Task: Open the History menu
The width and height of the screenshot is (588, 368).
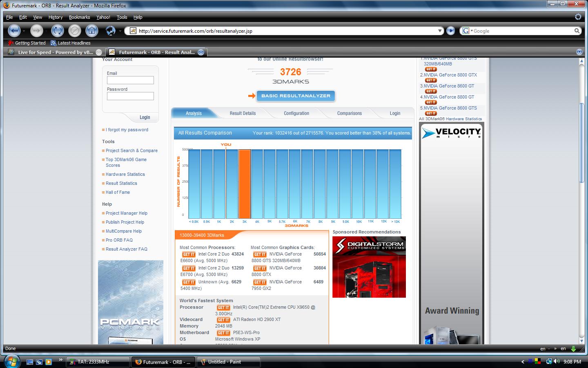Action: [x=56, y=17]
